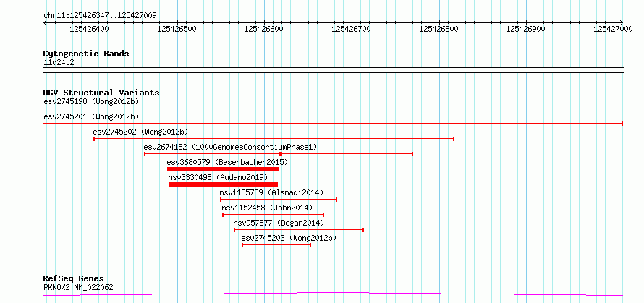Click ruler position 125426600

tap(265, 29)
